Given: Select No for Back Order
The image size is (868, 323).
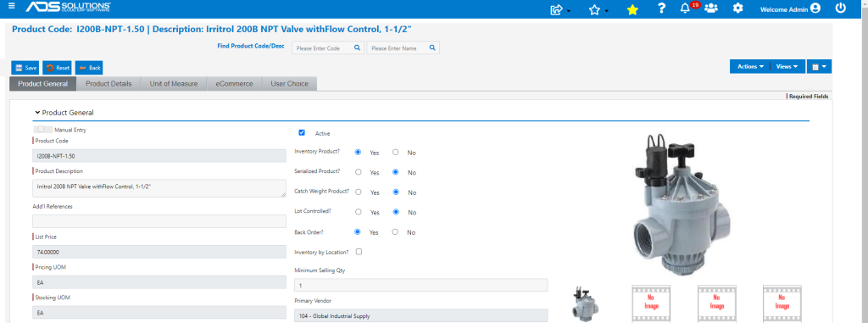Looking at the screenshot, I should tap(395, 231).
